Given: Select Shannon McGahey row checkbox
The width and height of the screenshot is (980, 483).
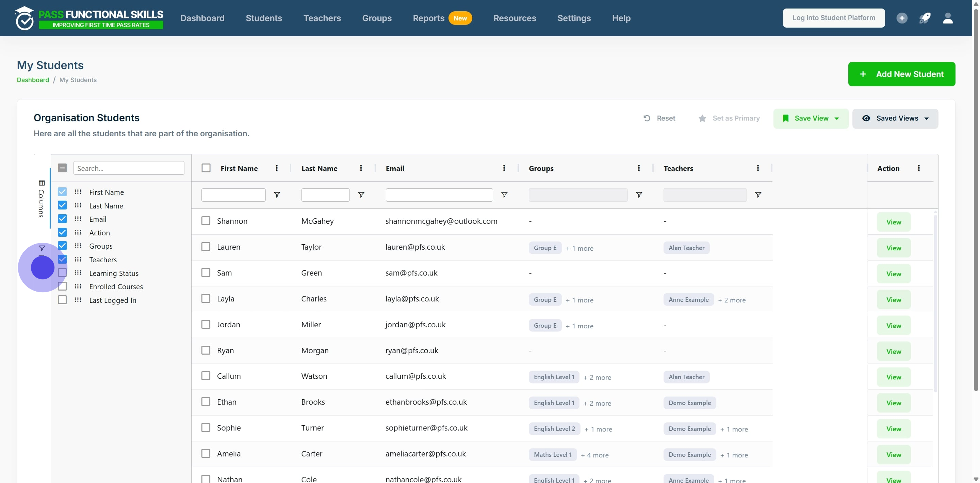Looking at the screenshot, I should [x=206, y=221].
